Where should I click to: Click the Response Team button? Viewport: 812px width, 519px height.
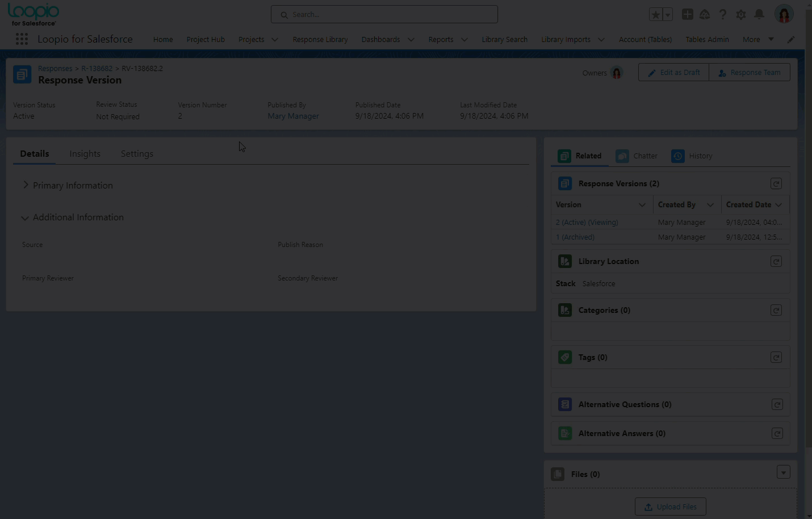point(750,72)
